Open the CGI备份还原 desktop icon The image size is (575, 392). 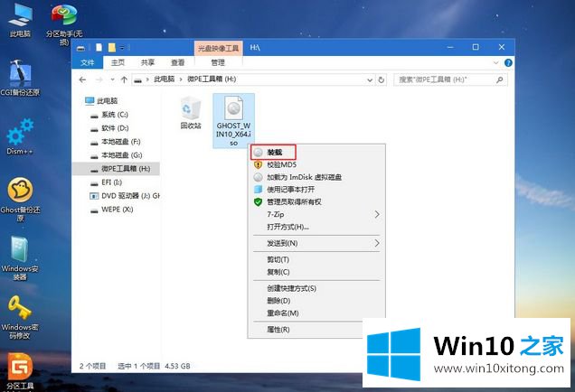coord(20,76)
